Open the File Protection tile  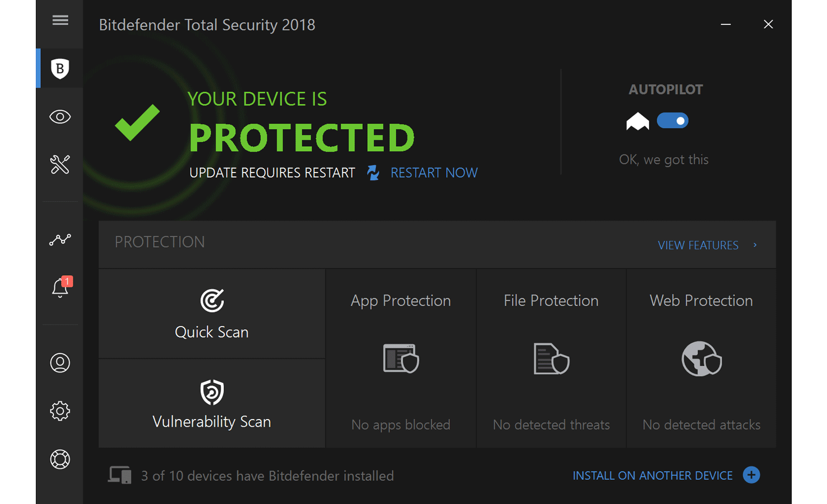(x=551, y=358)
